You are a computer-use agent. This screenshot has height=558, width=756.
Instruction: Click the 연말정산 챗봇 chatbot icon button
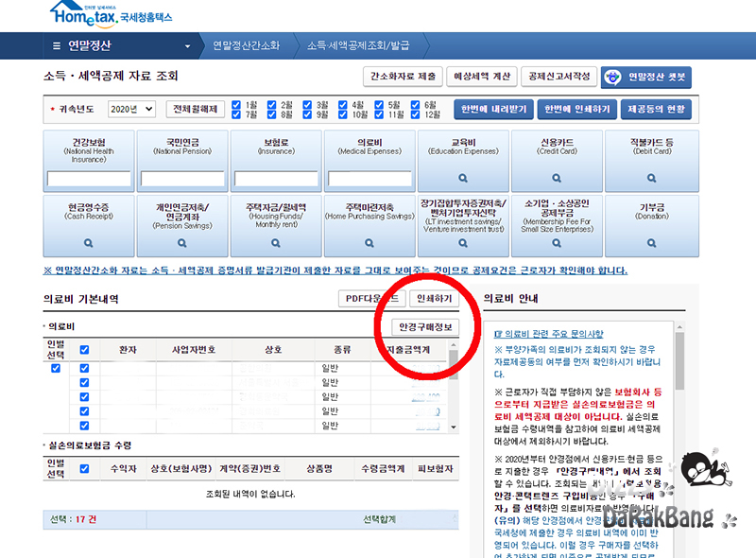[x=646, y=78]
